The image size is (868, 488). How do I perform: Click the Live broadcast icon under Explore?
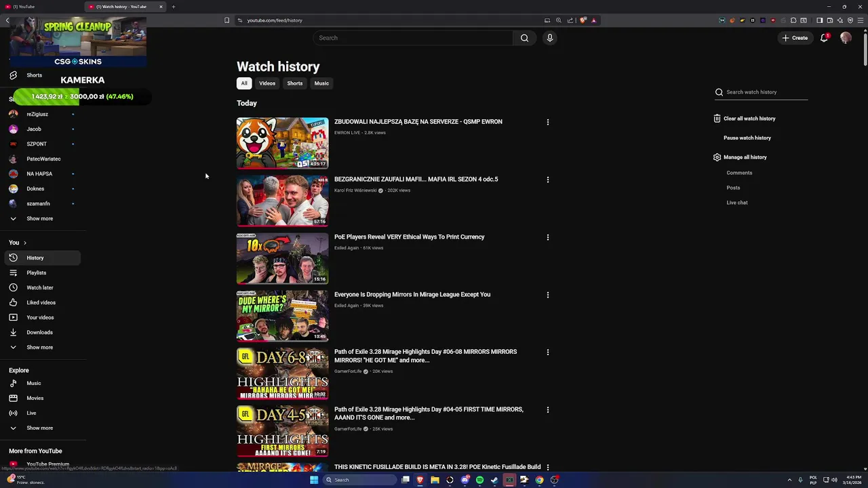13,413
